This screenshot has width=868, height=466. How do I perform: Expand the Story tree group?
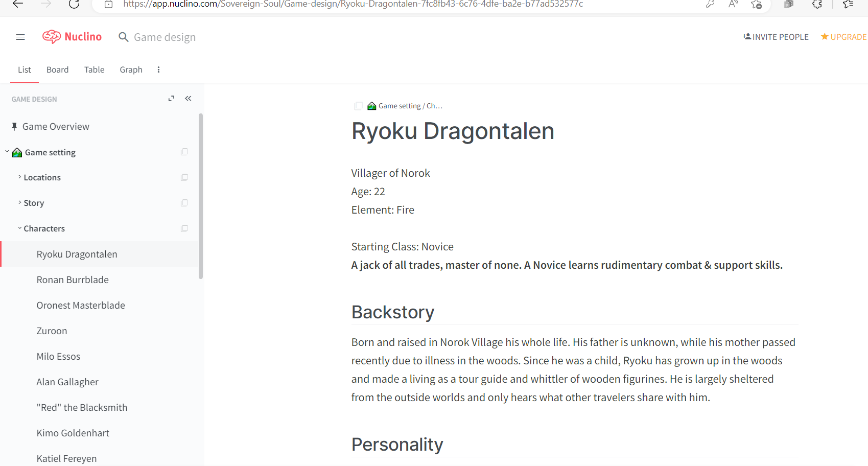coord(19,203)
